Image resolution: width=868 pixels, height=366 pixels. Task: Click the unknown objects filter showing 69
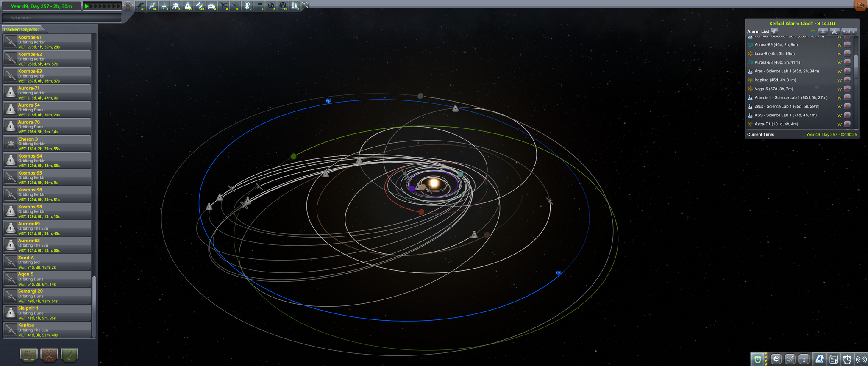tap(283, 6)
